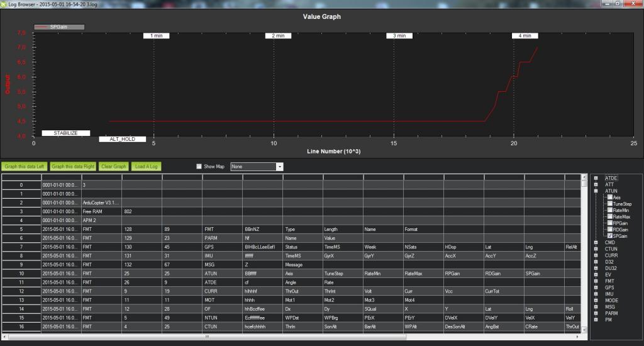Expand the MODE tree node
Image resolution: width=644 pixels, height=346 pixels.
(596, 300)
